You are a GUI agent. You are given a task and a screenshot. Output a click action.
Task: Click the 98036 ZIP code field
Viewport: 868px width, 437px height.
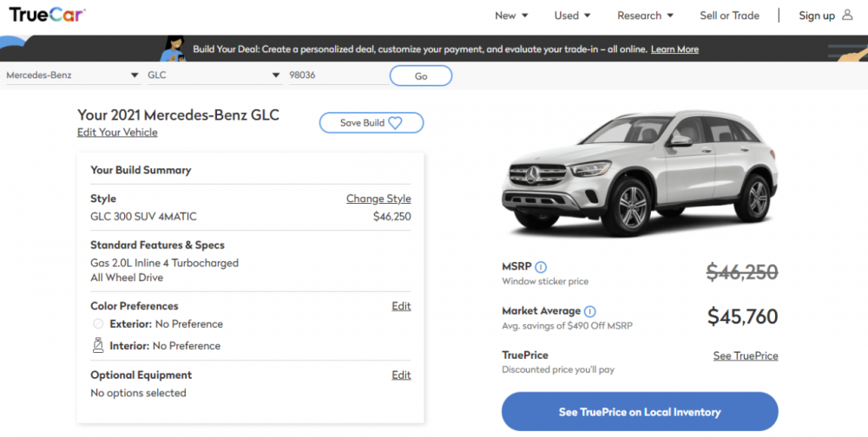tap(337, 75)
